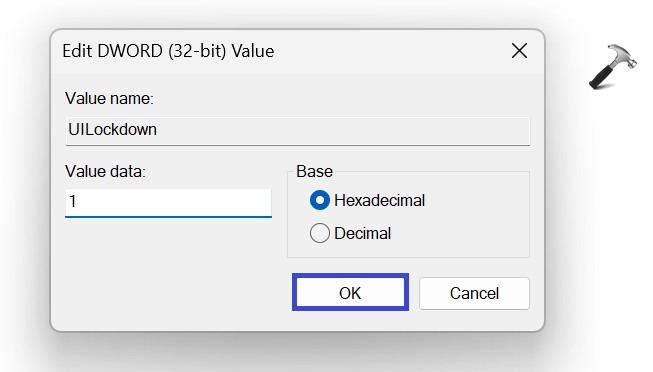Select the Hexadecimal radio button

[320, 200]
